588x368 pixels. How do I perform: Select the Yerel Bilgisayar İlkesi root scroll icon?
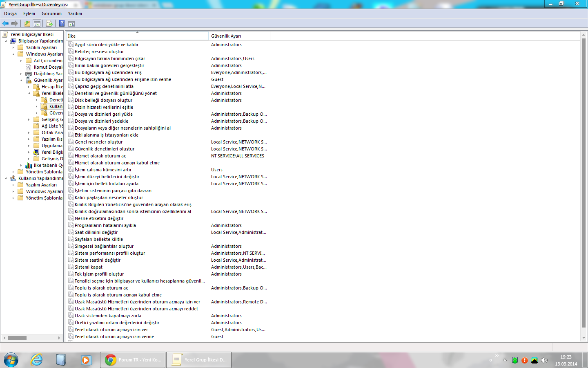point(5,34)
